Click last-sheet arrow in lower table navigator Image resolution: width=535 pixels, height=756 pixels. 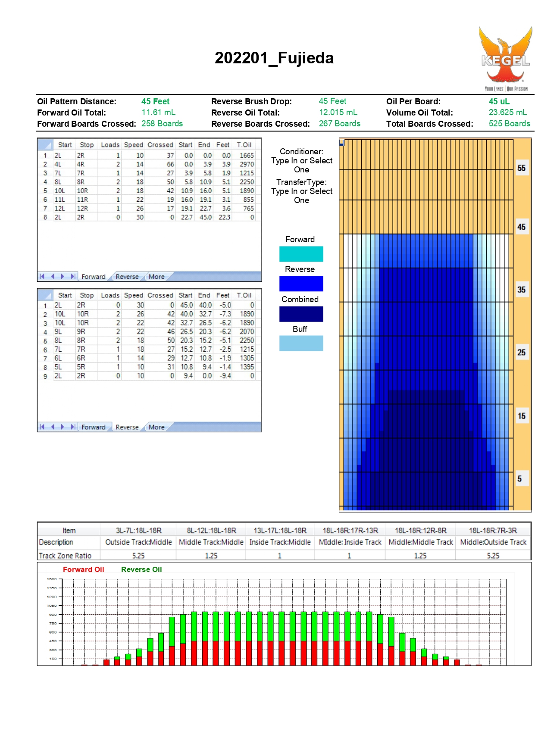coord(73,427)
